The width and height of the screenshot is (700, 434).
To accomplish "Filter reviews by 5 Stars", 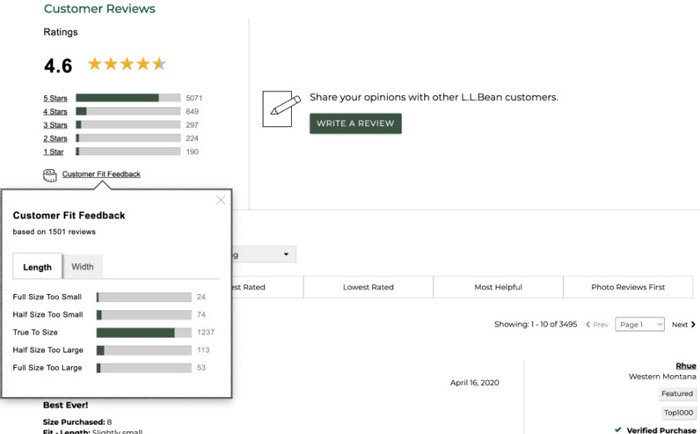I will 55,98.
